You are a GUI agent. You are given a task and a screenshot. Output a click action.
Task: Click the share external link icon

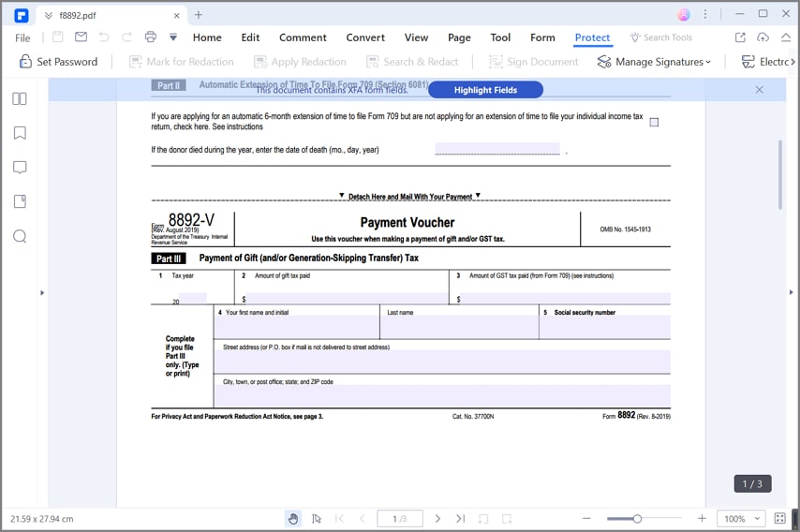point(740,37)
